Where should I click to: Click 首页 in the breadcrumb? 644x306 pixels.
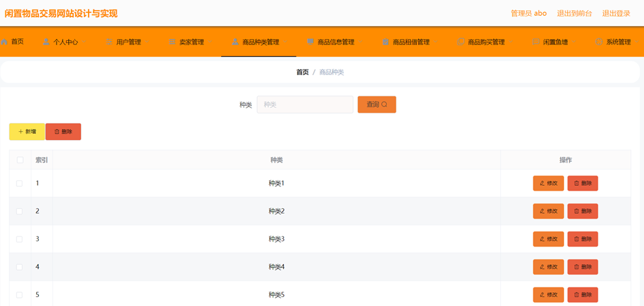click(302, 72)
